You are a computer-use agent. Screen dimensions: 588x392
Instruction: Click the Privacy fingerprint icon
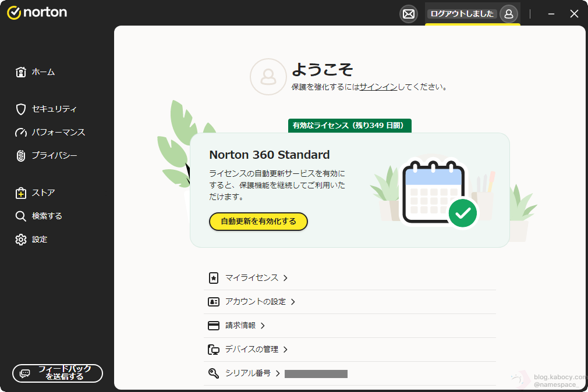tap(21, 156)
